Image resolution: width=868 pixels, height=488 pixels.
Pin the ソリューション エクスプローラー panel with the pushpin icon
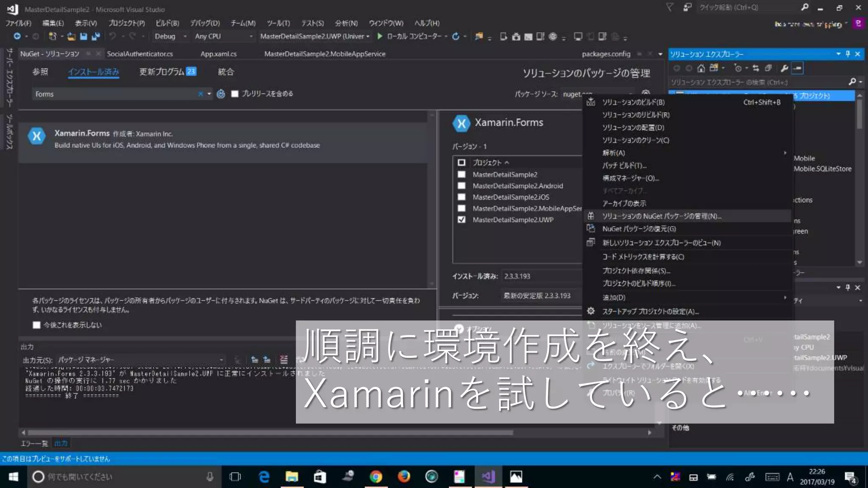pos(848,54)
